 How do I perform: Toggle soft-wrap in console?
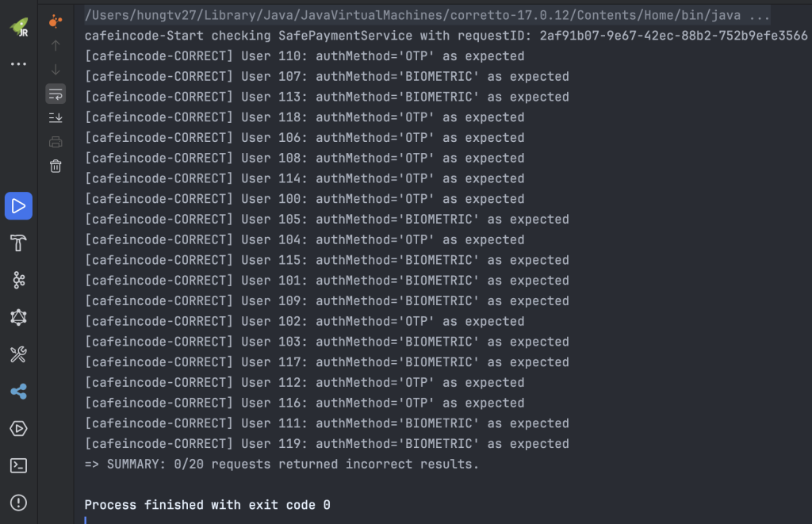click(56, 94)
